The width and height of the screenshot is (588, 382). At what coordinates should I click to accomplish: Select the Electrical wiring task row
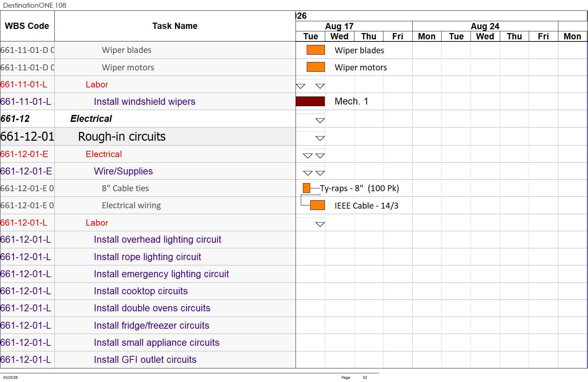148,205
